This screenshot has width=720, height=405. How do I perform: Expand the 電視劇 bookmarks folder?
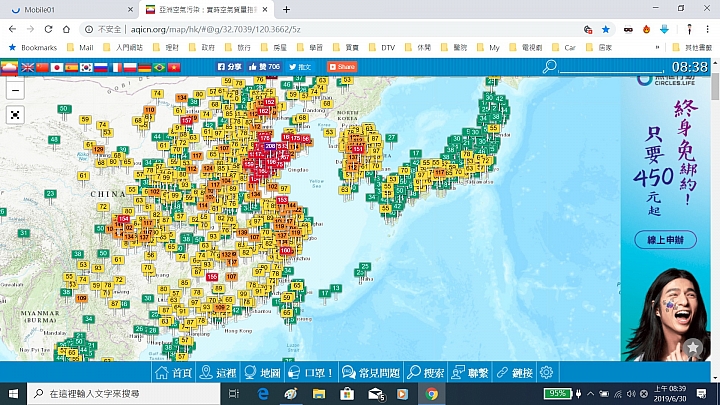pyautogui.click(x=527, y=47)
